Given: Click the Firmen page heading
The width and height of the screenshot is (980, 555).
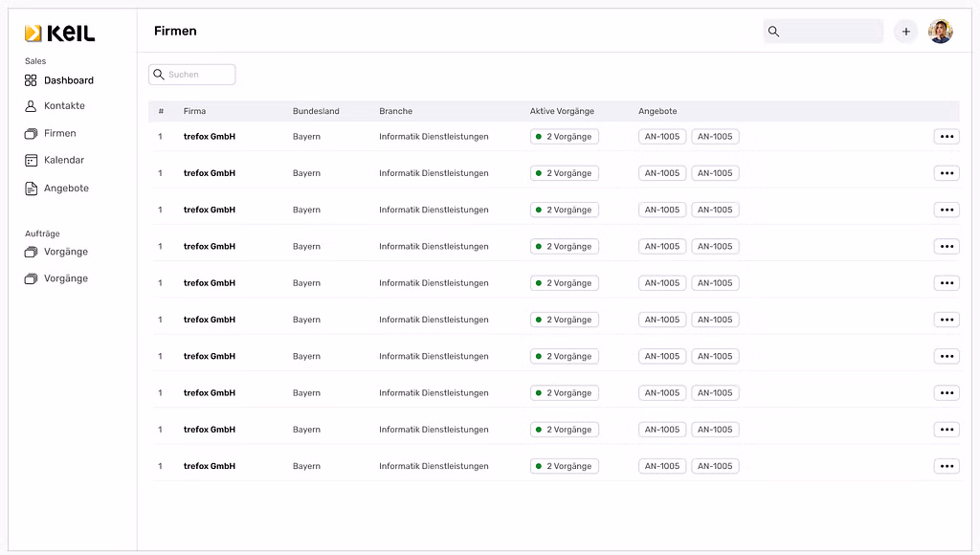Looking at the screenshot, I should coord(175,31).
